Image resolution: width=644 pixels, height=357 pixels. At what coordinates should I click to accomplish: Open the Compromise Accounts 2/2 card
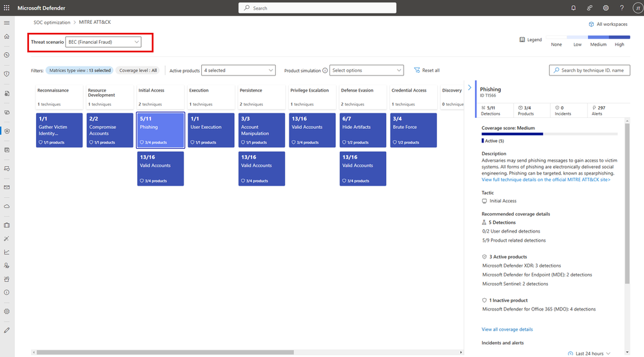click(x=110, y=130)
